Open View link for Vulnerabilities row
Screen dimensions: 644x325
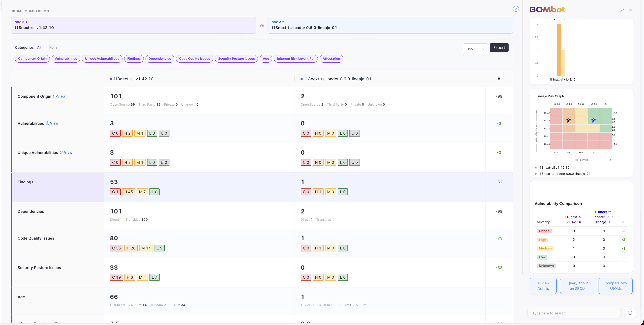pyautogui.click(x=52, y=123)
